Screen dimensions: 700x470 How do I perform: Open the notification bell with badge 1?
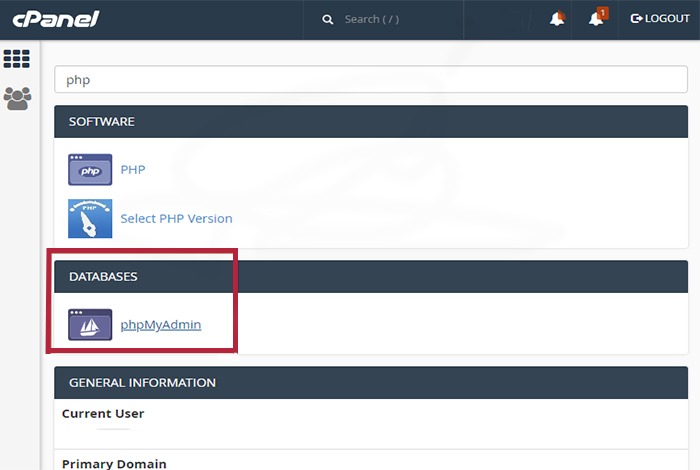point(597,18)
